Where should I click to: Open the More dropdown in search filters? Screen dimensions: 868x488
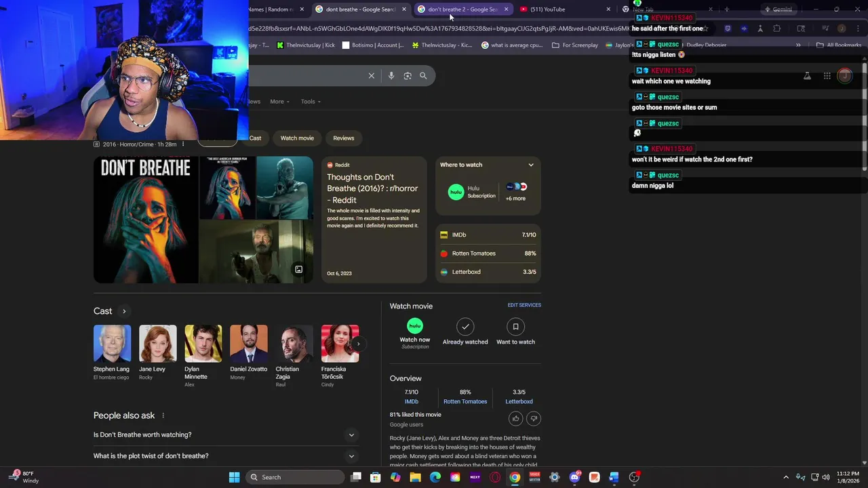pyautogui.click(x=279, y=102)
